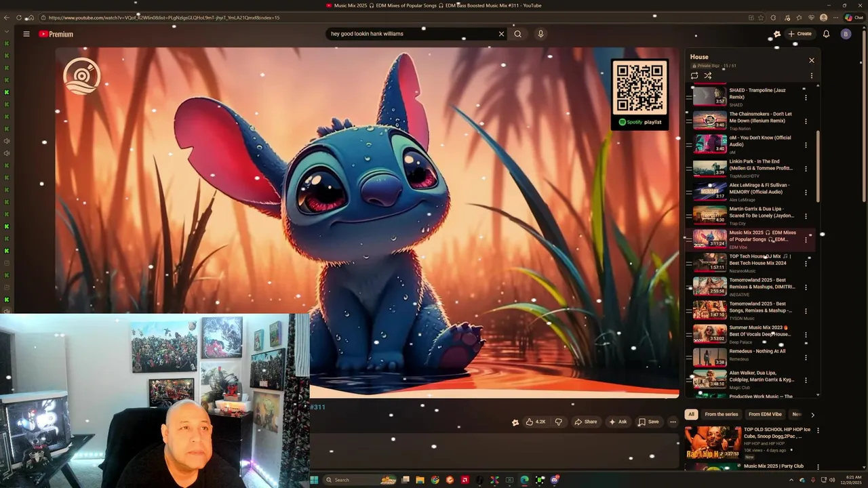Open Music Mix 2025 Party Club suggestion
Image resolution: width=868 pixels, height=488 pixels.
tap(774, 466)
